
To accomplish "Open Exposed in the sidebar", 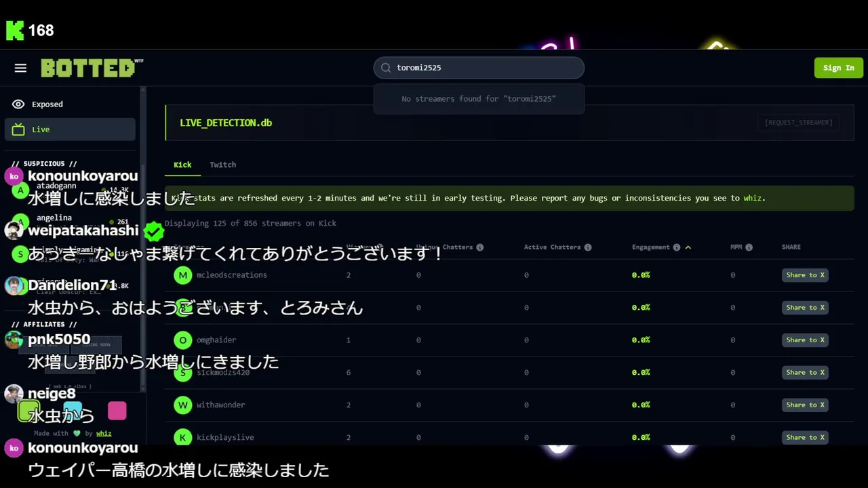I will tap(70, 104).
